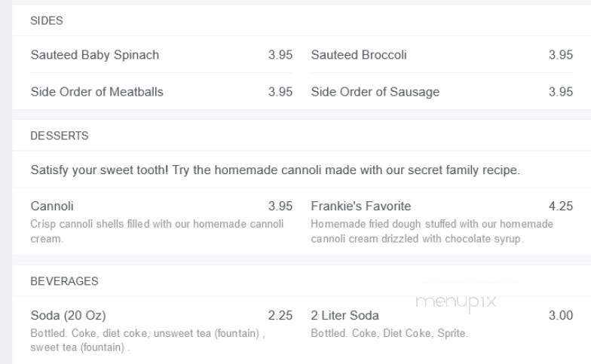The width and height of the screenshot is (591, 364).
Task: Click the SIDES section heading
Action: point(47,21)
